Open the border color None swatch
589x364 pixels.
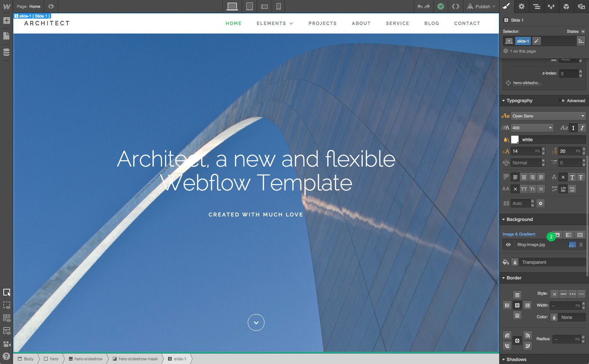[x=554, y=317]
